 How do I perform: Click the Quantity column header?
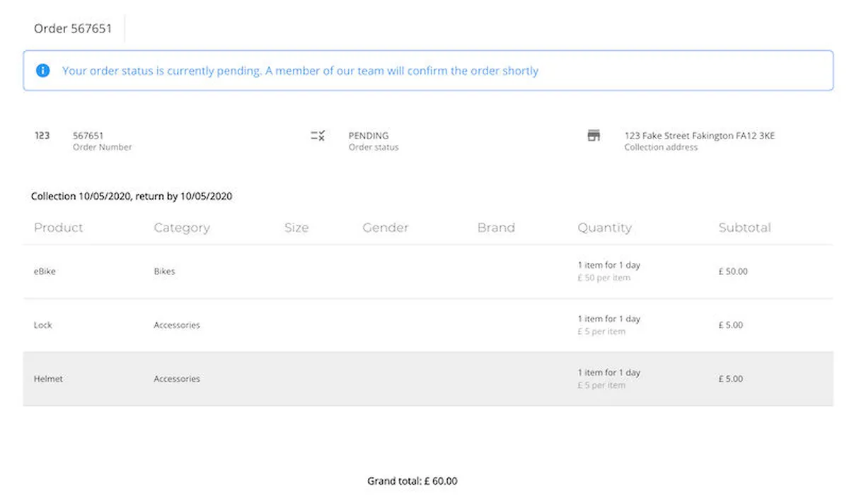coord(604,228)
